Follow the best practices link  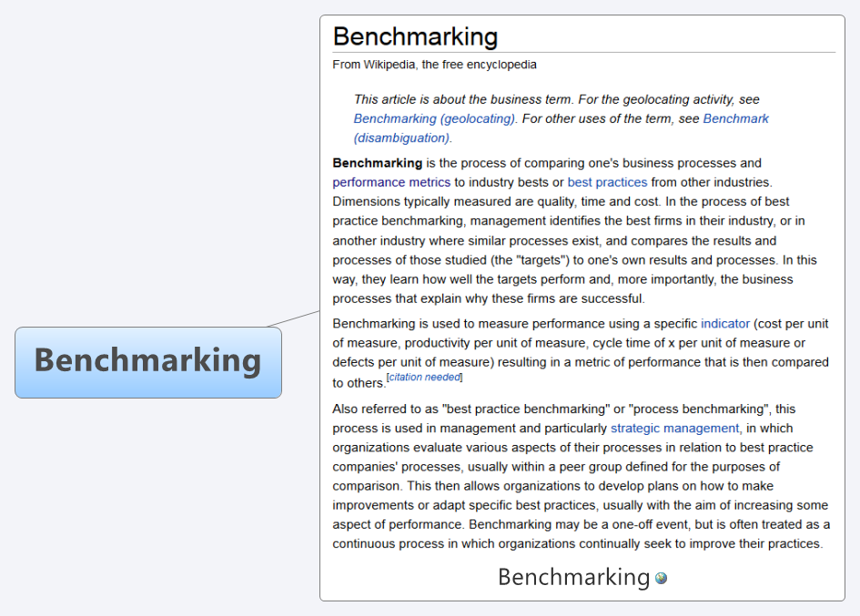607,182
